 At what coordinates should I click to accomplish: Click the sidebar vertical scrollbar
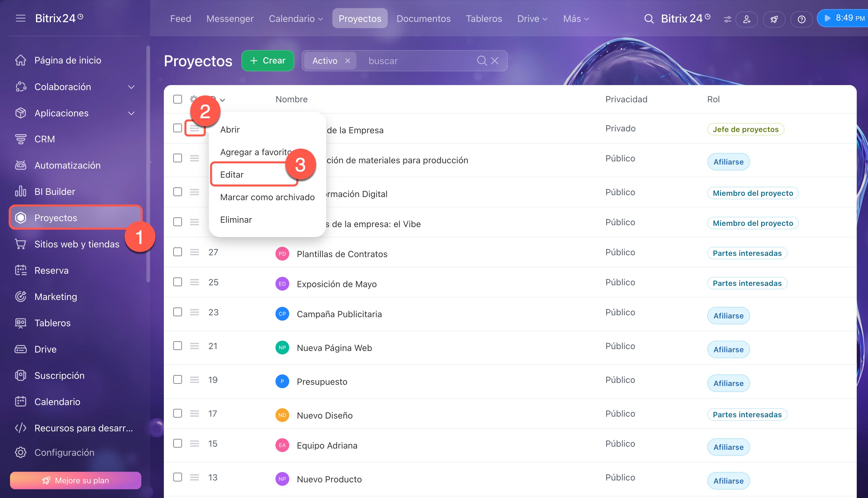(148, 164)
